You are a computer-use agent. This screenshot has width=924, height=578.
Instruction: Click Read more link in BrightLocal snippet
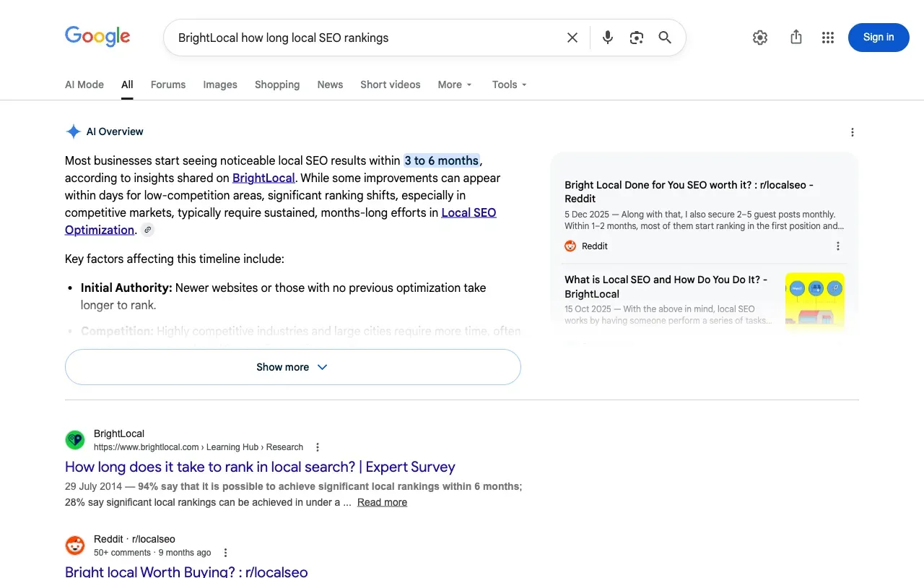click(x=382, y=502)
